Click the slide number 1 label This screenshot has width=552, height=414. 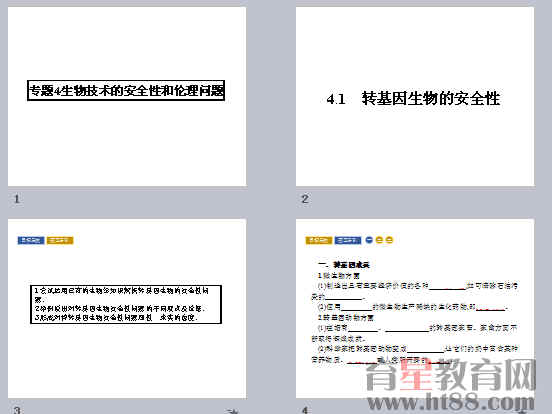(x=17, y=199)
